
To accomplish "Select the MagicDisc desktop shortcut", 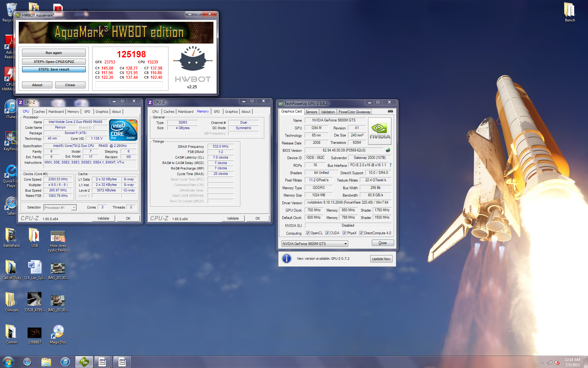I will [58, 334].
